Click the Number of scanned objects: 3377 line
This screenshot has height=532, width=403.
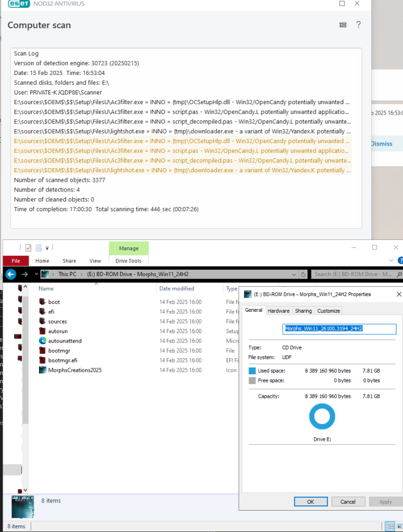(60, 180)
